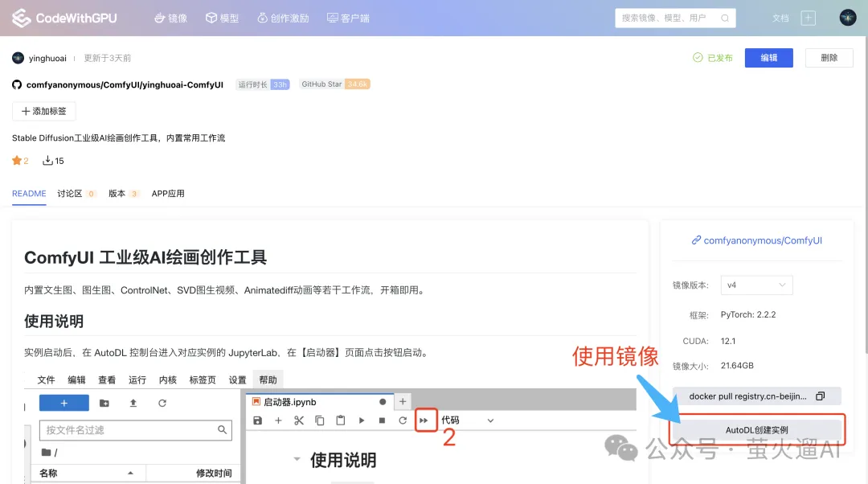Click the 已发布 status indicator
Image resolution: width=868 pixels, height=484 pixels.
click(712, 58)
